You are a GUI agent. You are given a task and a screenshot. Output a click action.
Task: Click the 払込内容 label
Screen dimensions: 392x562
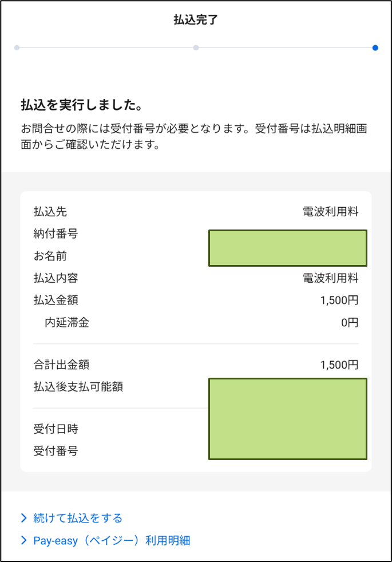coord(56,278)
